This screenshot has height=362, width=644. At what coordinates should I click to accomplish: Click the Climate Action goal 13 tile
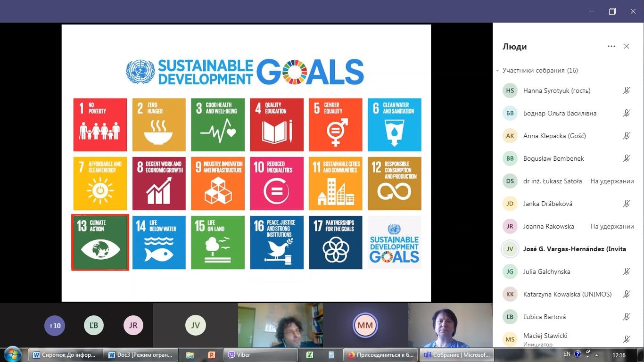pos(100,242)
